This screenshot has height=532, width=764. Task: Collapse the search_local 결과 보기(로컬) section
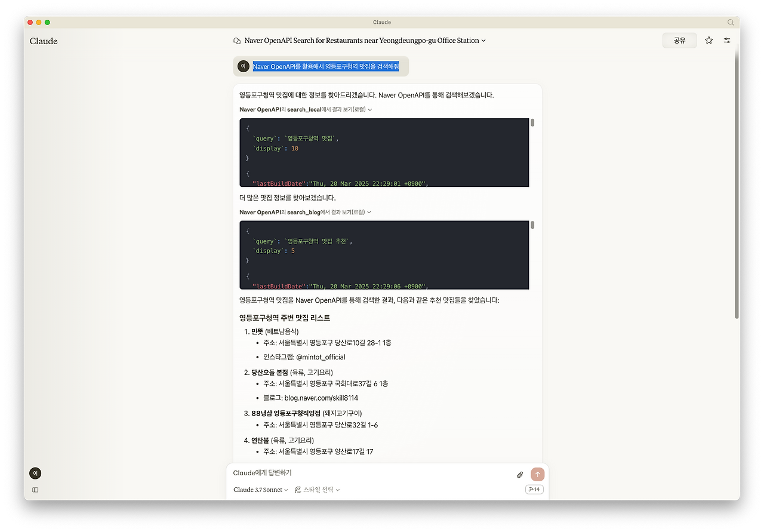click(x=371, y=109)
